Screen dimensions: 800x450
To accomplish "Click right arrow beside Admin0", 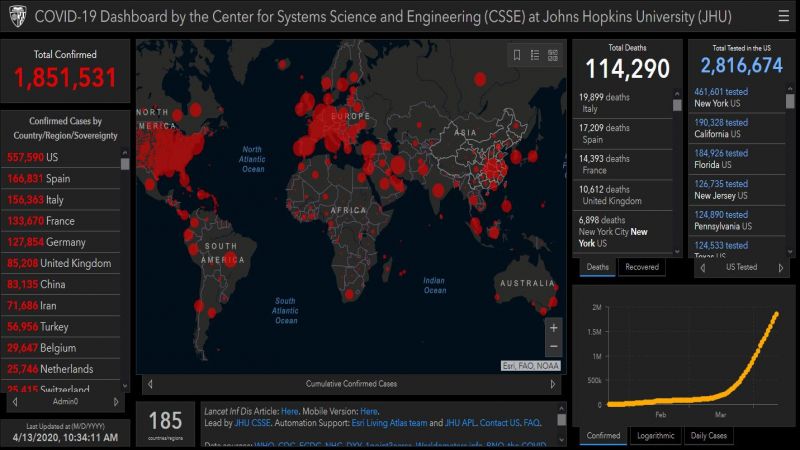I will click(116, 402).
